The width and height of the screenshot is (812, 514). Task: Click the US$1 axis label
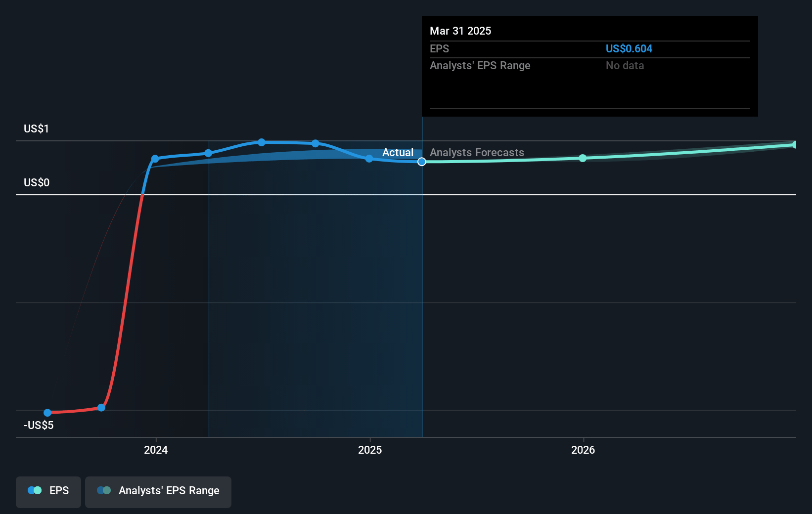click(x=37, y=128)
